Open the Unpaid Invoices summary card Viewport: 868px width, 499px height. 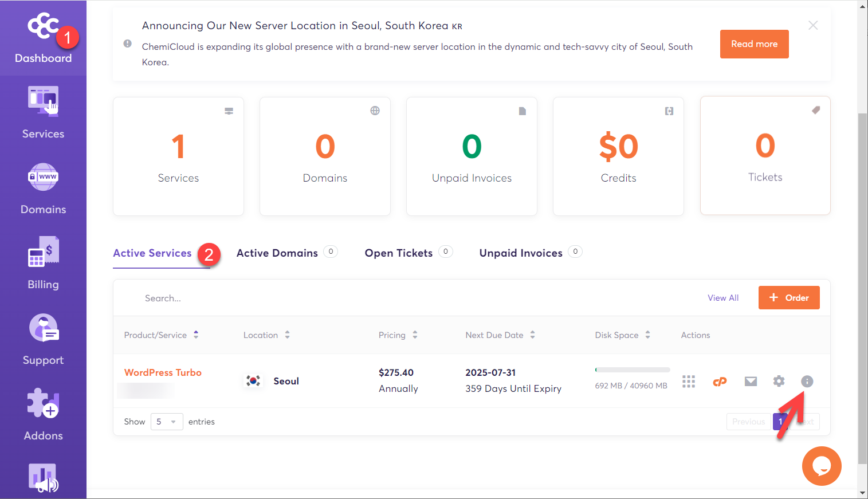[x=472, y=156]
